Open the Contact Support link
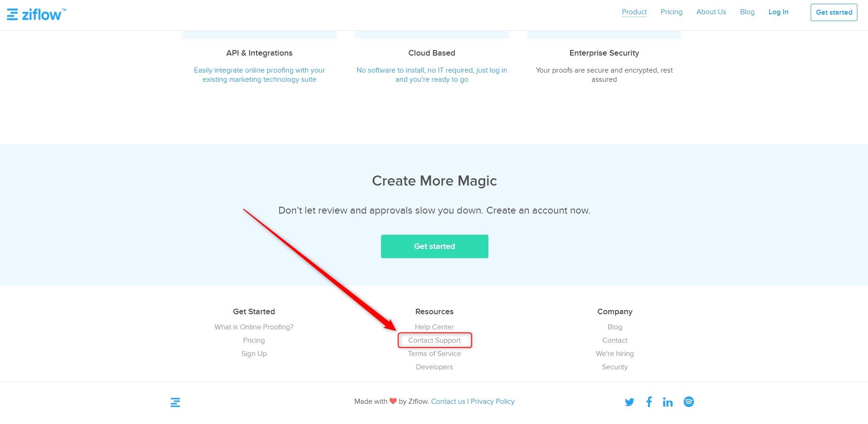Image resolution: width=868 pixels, height=424 pixels. click(x=434, y=340)
